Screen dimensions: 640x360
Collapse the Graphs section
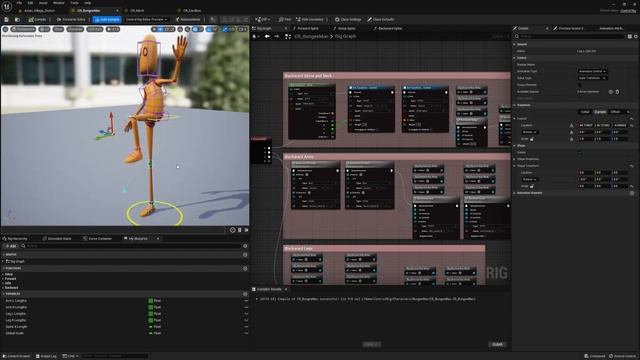coord(4,255)
